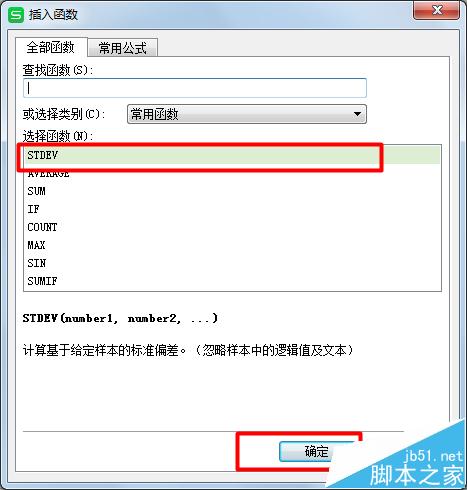Select STDEV in the function list
This screenshot has width=467, height=490.
232,155
